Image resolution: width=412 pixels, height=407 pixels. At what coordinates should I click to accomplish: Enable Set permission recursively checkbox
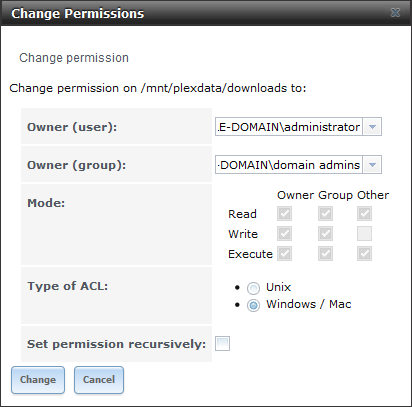222,344
